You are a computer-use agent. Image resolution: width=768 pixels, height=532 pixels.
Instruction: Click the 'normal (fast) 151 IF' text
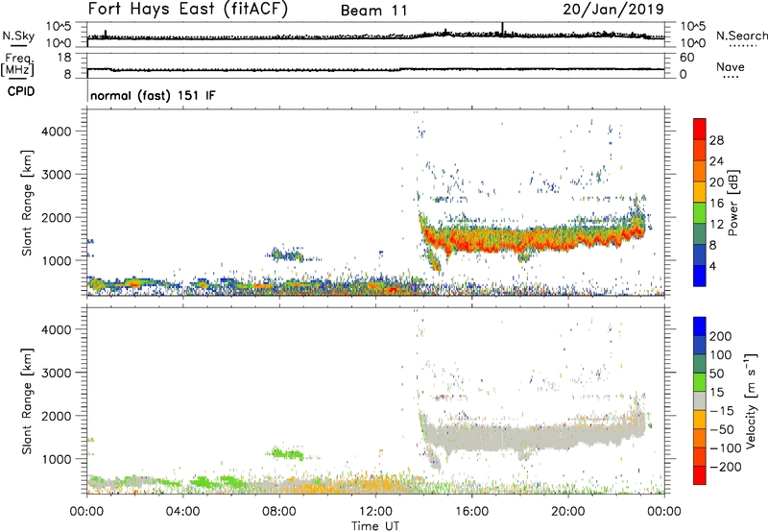point(153,95)
